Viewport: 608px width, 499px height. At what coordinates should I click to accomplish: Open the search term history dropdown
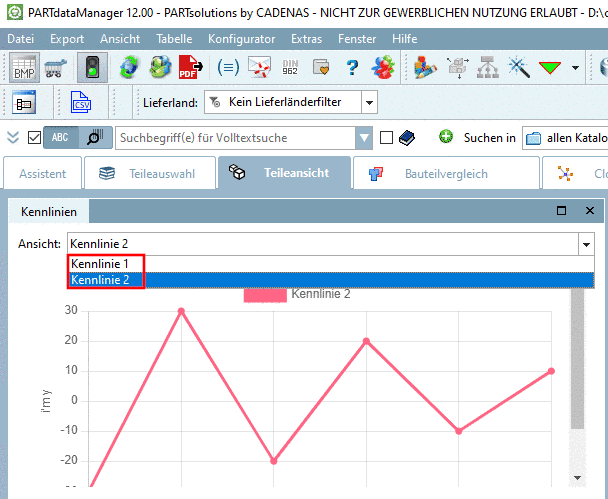364,138
